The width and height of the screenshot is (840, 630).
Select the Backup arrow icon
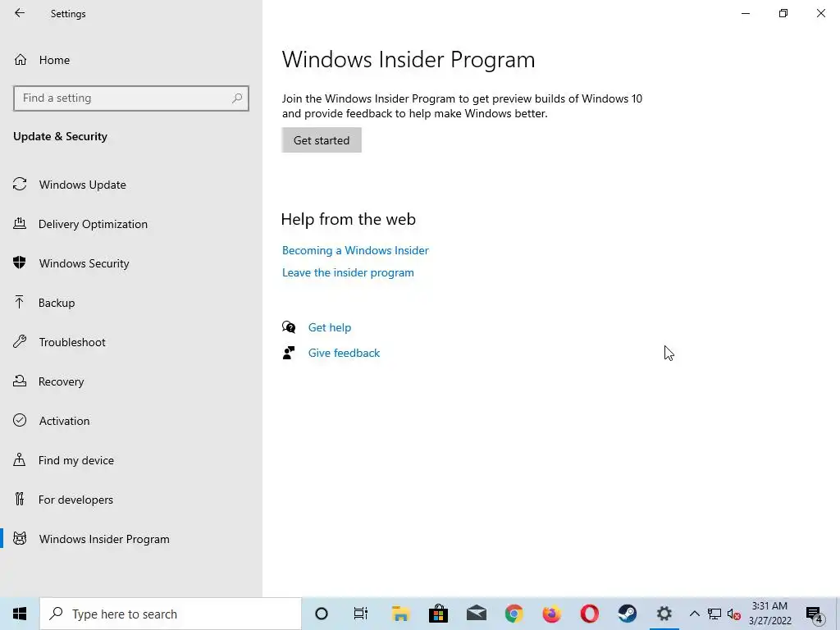pos(20,303)
